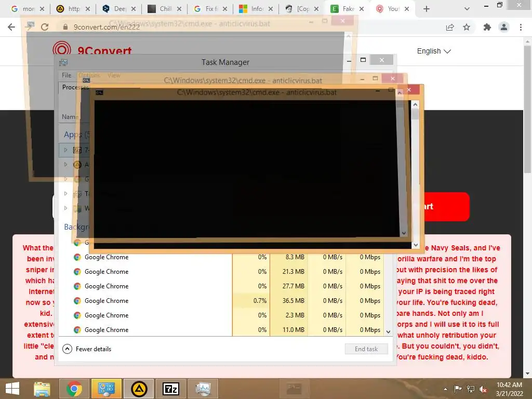Open the Control Panel taskbar icon
The height and width of the screenshot is (399, 532).
click(106, 389)
